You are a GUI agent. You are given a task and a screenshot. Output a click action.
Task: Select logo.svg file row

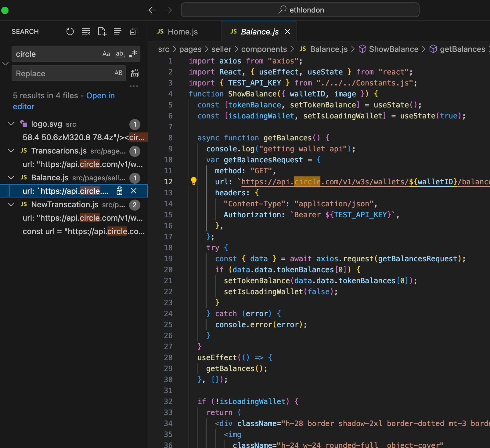pos(74,124)
